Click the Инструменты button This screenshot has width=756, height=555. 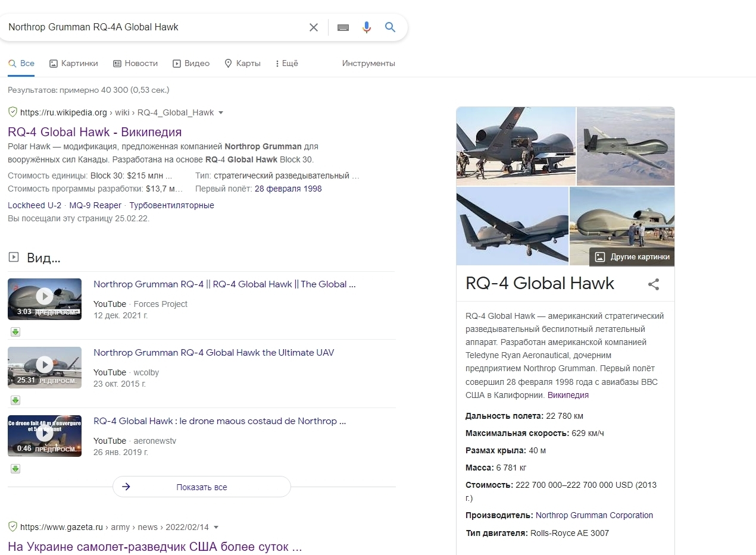368,64
